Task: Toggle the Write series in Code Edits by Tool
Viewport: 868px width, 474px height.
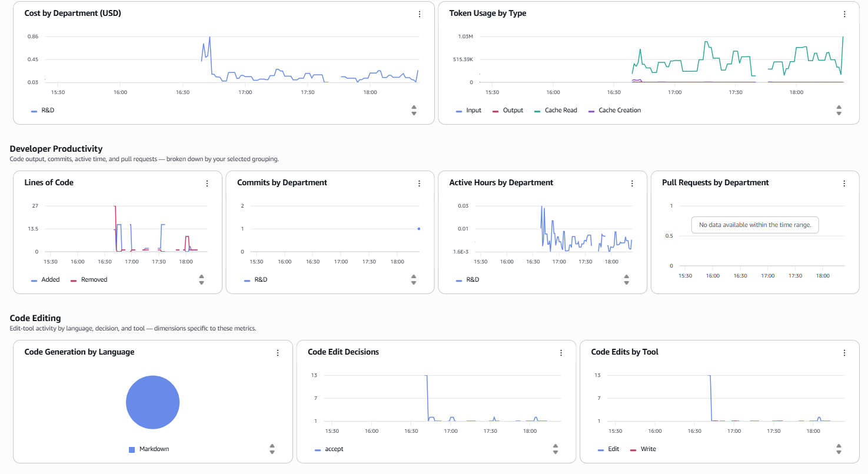Action: [x=643, y=449]
